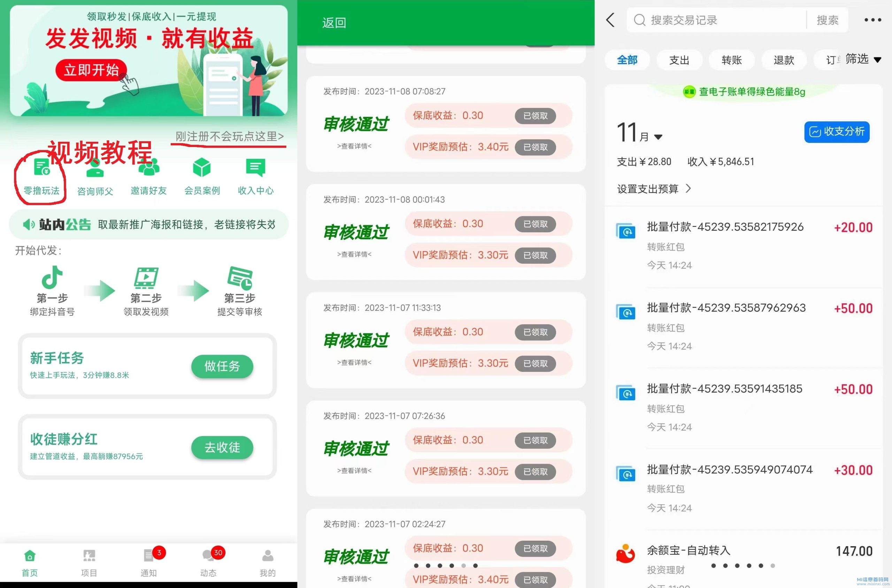Open 余额宝-自动转入 147.00 entry
Viewport: 892px width, 588px height.
744,559
